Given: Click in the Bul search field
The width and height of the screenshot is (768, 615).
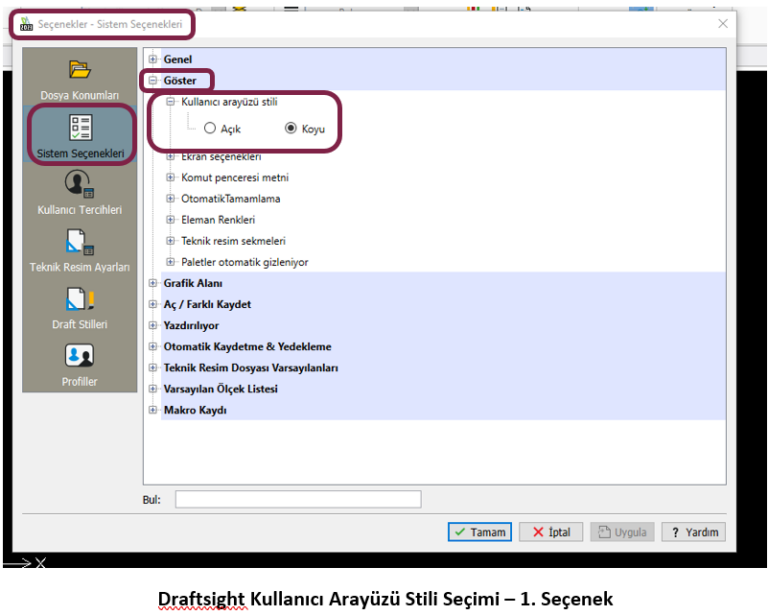Looking at the screenshot, I should [298, 499].
